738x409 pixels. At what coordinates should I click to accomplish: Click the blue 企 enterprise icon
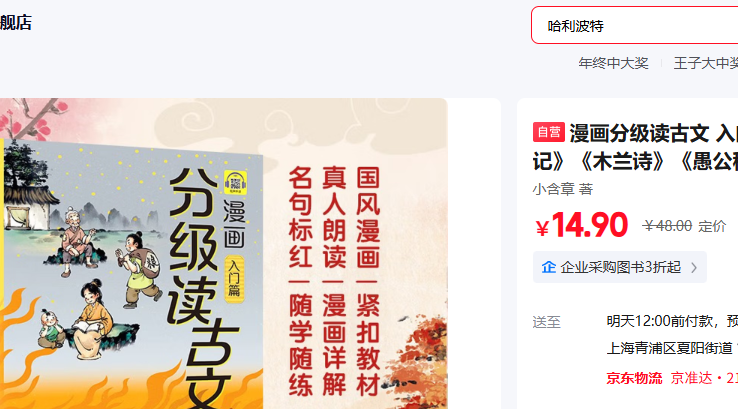548,267
